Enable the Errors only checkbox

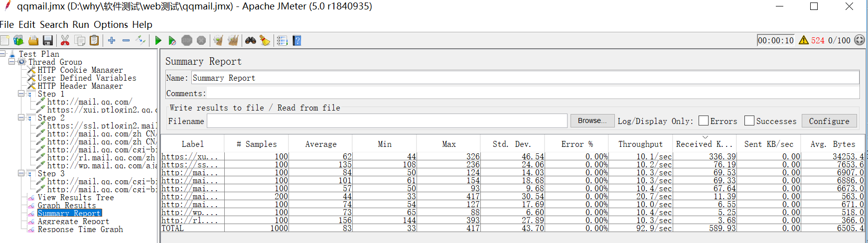click(x=703, y=121)
